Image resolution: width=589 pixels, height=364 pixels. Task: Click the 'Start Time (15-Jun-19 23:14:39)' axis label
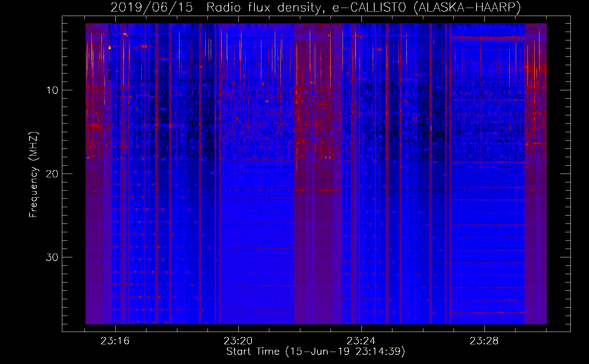pyautogui.click(x=316, y=352)
